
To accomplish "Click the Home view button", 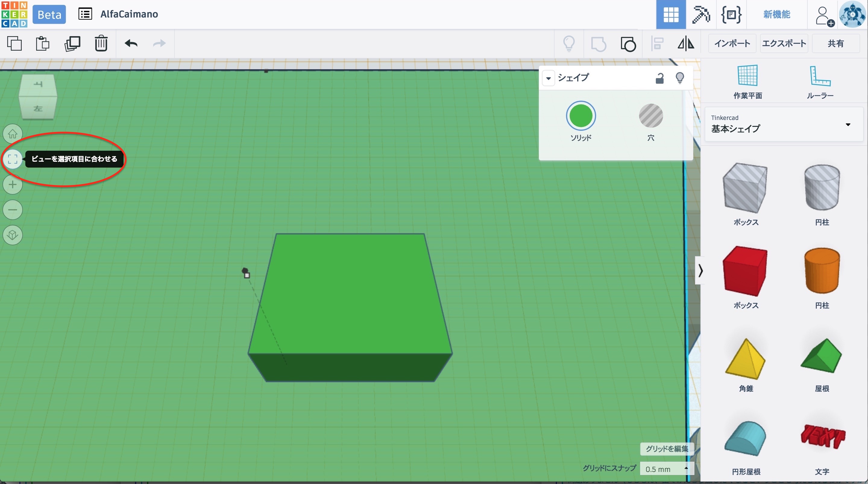I will coord(13,134).
